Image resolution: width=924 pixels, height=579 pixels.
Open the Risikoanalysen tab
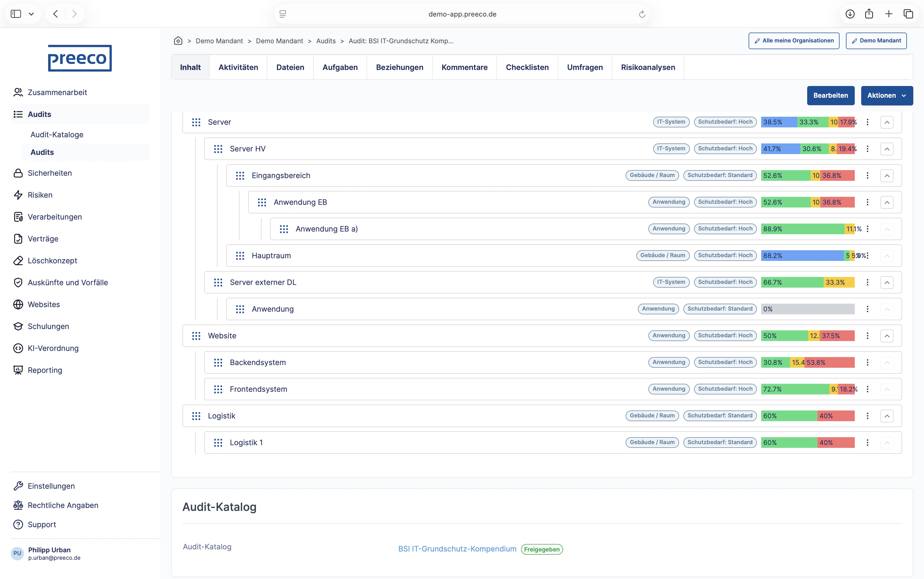click(648, 67)
